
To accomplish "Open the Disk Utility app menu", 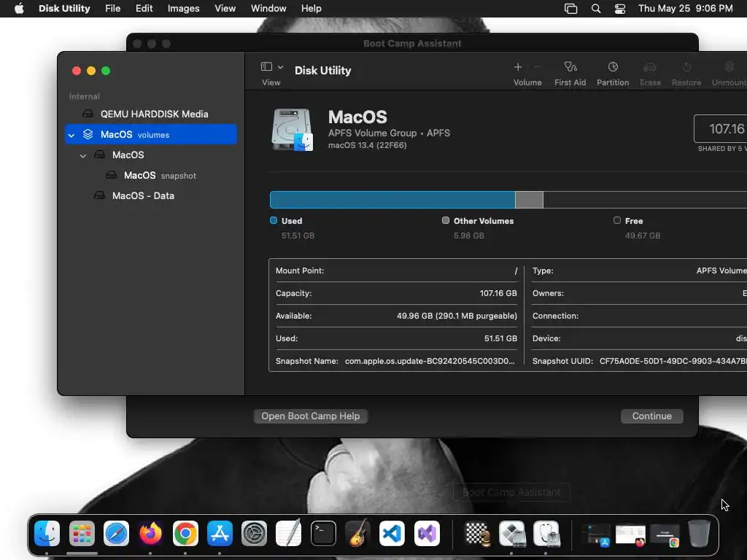I will pyautogui.click(x=64, y=9).
